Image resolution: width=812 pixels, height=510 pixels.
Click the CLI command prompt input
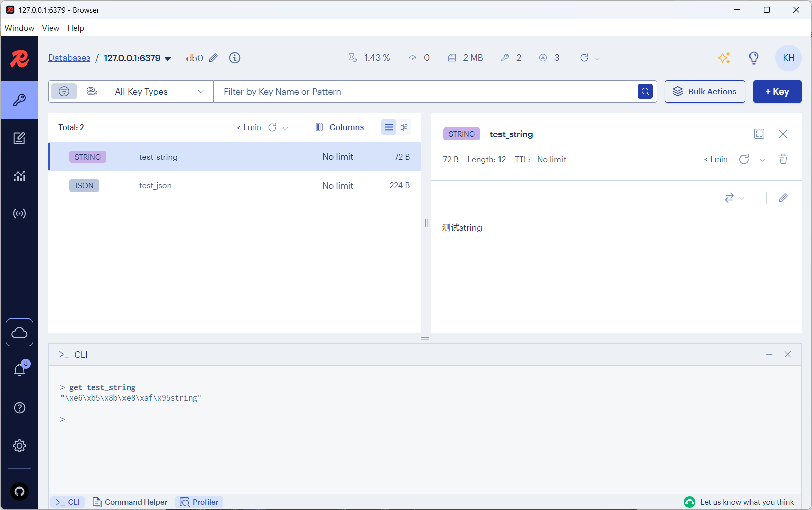point(425,419)
